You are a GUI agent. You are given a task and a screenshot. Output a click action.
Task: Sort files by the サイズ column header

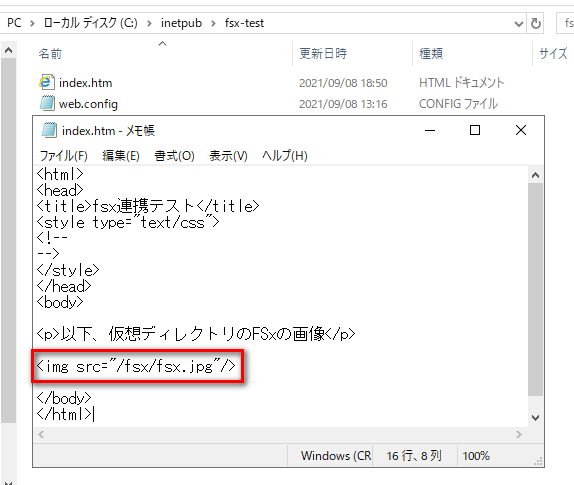[x=553, y=54]
